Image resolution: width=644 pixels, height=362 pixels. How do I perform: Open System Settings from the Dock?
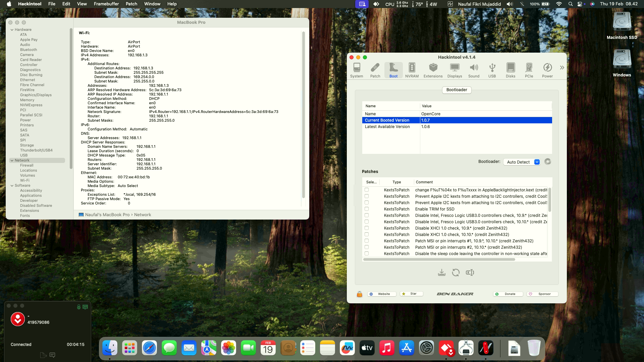click(426, 348)
